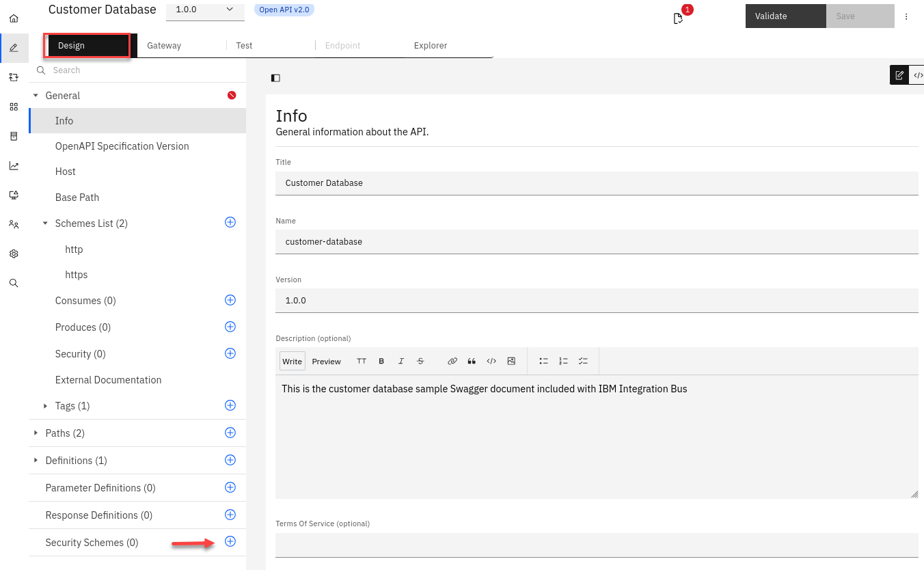Viewport: 924px width, 570px height.
Task: Open the 1.0.0 version dropdown
Action: [x=205, y=10]
